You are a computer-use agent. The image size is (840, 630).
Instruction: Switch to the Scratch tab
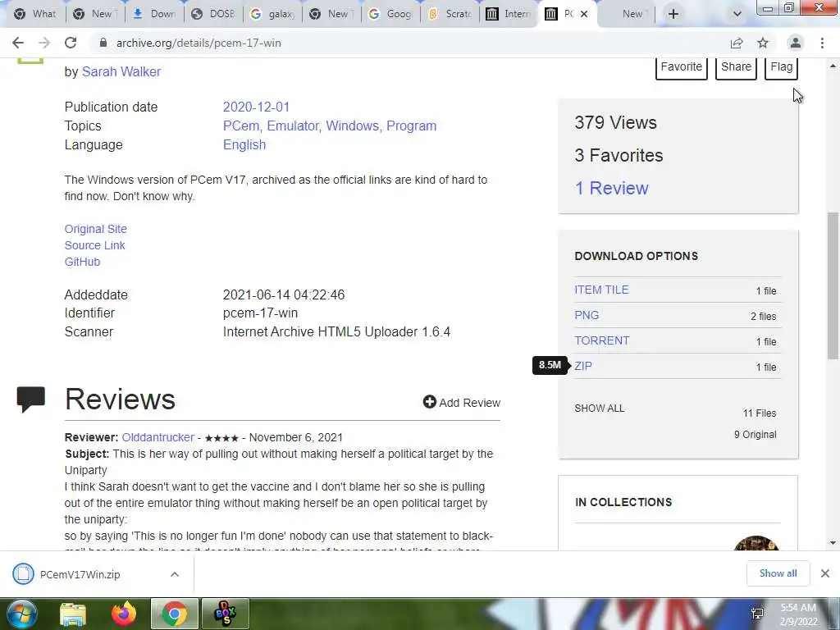click(x=450, y=14)
